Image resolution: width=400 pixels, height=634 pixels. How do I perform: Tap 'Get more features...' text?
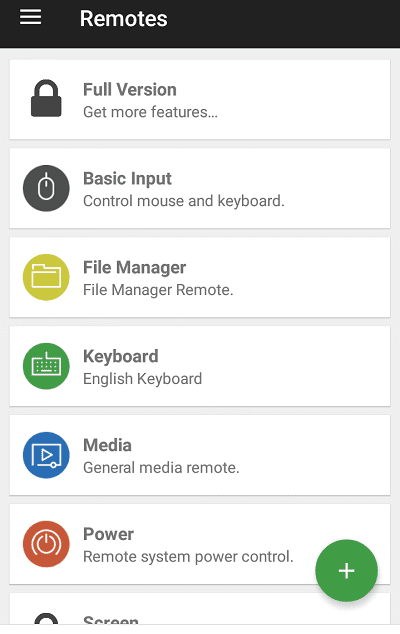(x=150, y=112)
